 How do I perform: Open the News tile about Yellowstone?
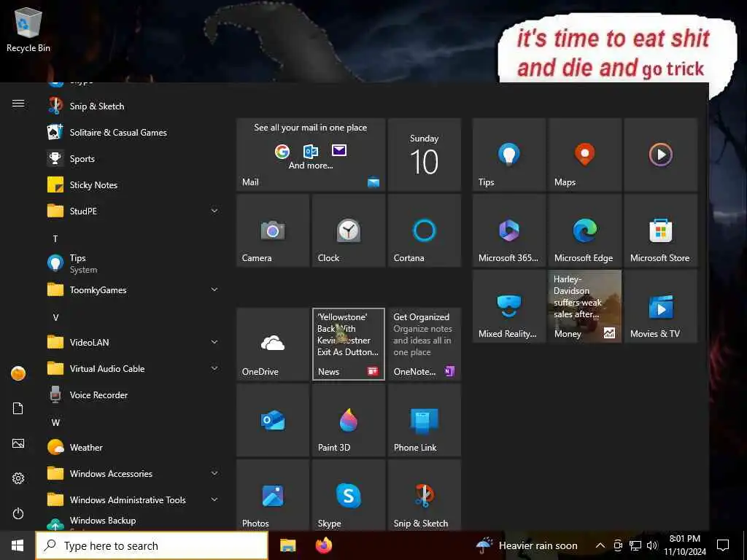tap(348, 344)
